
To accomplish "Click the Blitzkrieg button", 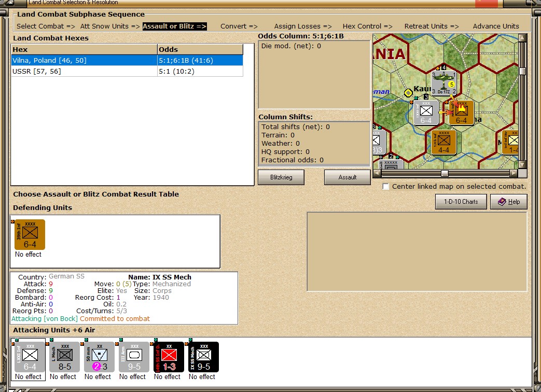I will coord(281,177).
